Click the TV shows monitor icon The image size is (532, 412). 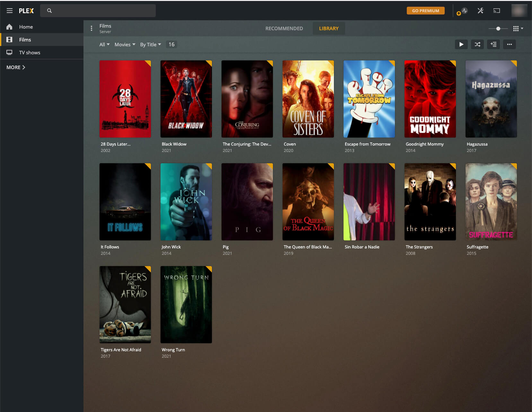pos(9,52)
